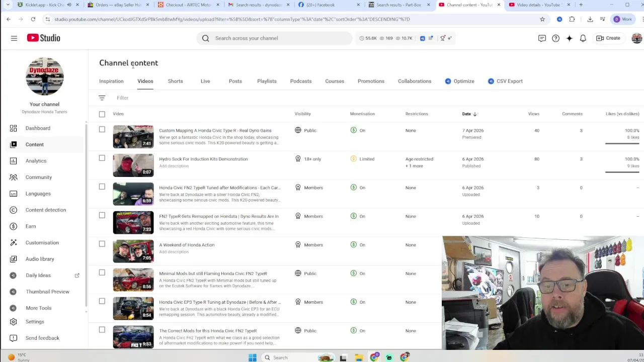The image size is (644, 362).
Task: Click the blue extension icon in stats bar
Action: click(x=423, y=38)
